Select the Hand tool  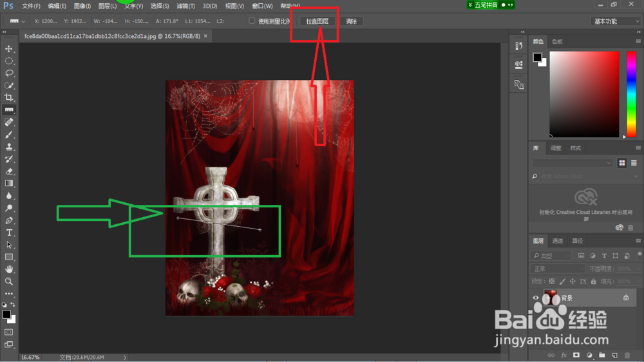8,269
